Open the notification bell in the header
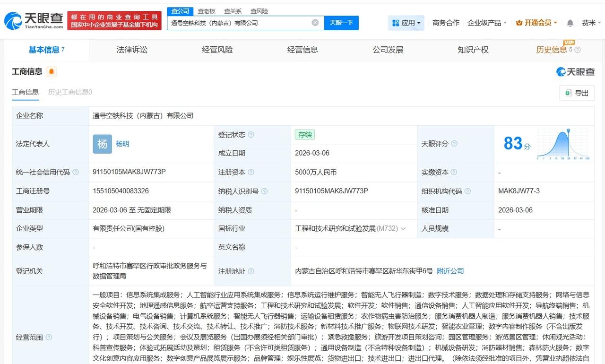The image size is (605, 364). [x=570, y=22]
